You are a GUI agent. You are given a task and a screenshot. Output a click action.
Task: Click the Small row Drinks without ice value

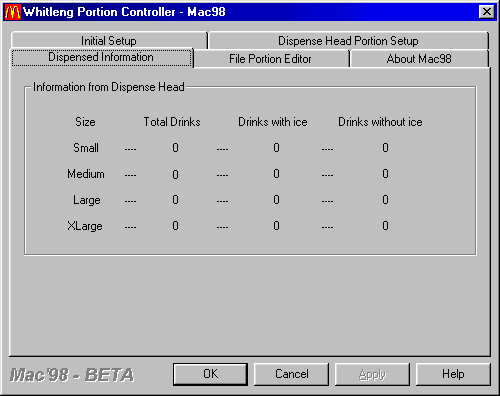pyautogui.click(x=385, y=148)
